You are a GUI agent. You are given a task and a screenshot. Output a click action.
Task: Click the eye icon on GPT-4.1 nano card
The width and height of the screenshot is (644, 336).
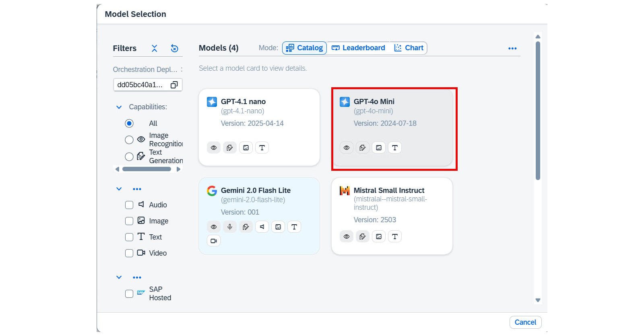pyautogui.click(x=214, y=148)
